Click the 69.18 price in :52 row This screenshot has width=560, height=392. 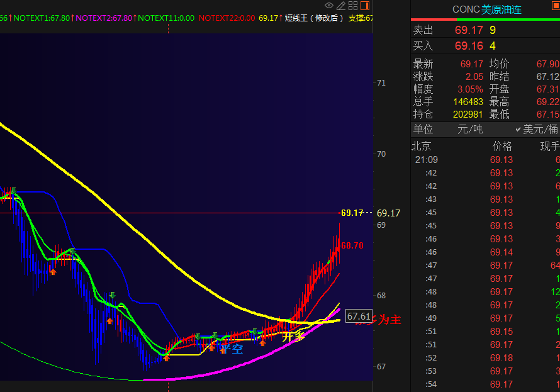coord(501,358)
